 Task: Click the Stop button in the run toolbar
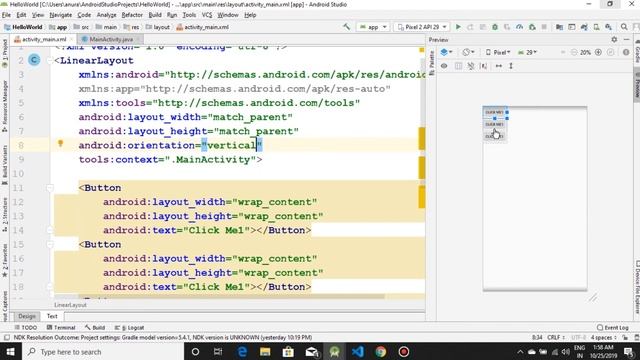[x=544, y=27]
